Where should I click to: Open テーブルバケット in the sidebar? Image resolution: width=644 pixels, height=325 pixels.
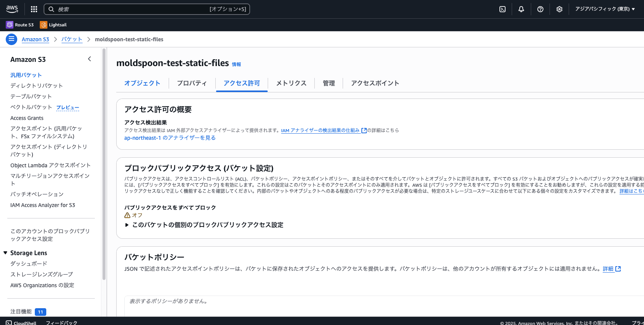[31, 97]
